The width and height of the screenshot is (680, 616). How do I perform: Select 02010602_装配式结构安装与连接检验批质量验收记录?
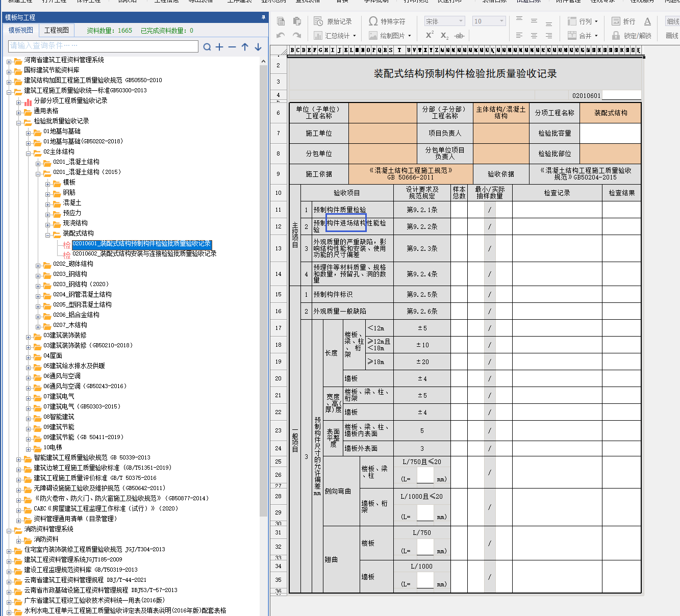pyautogui.click(x=144, y=253)
